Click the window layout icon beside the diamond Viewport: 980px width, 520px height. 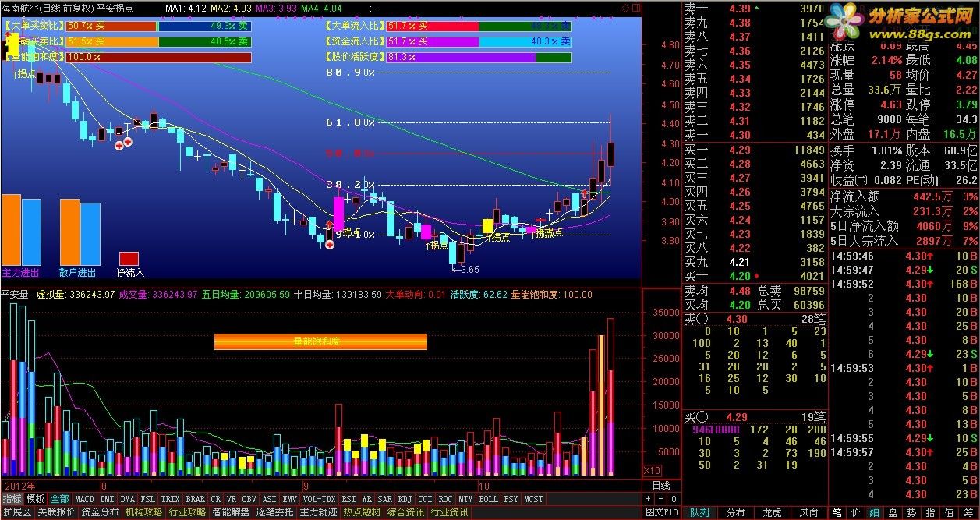tap(635, 8)
